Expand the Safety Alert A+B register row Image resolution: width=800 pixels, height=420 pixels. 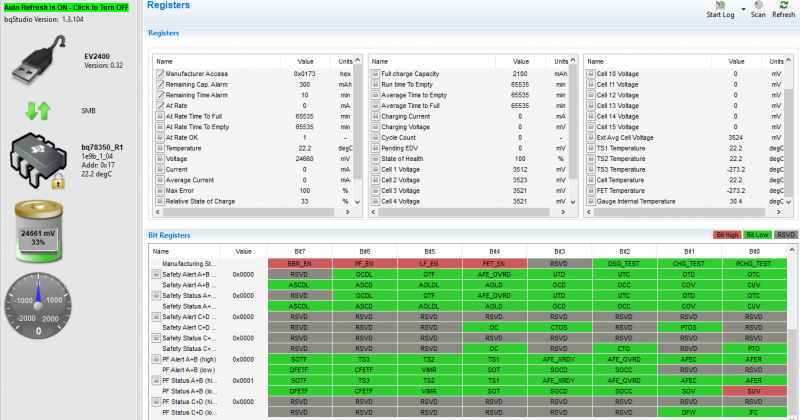156,274
